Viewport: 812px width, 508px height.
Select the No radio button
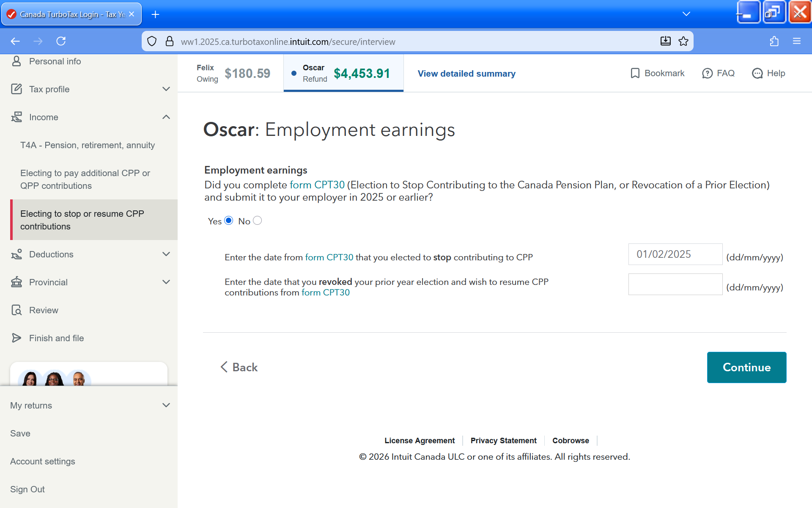point(257,221)
